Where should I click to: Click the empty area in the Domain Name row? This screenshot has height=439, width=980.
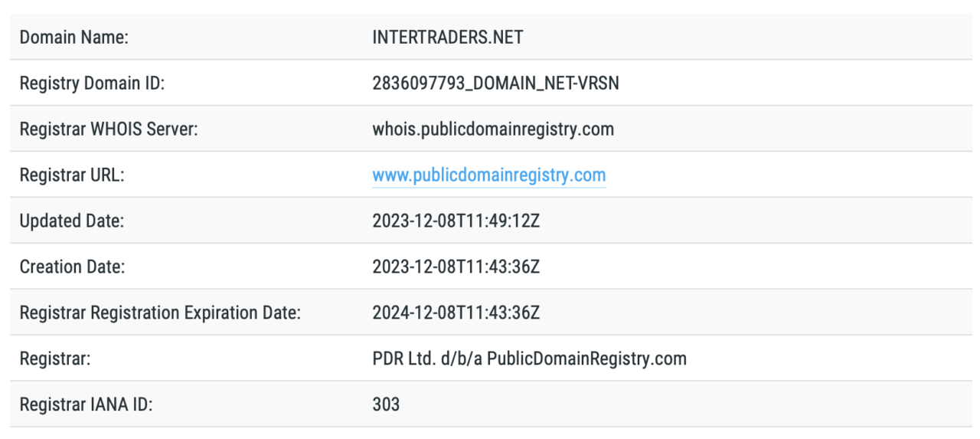[750, 38]
